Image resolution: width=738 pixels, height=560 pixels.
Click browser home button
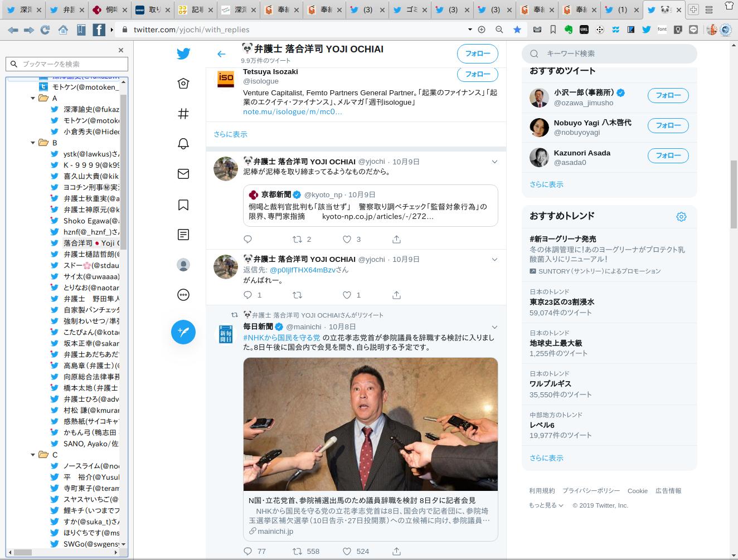pyautogui.click(x=63, y=30)
